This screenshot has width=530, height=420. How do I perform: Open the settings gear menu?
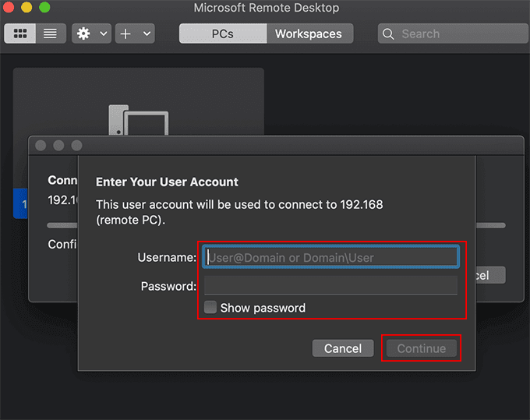pos(83,34)
